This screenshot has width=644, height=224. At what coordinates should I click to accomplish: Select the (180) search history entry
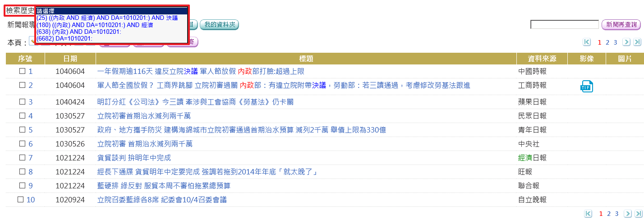[95, 25]
